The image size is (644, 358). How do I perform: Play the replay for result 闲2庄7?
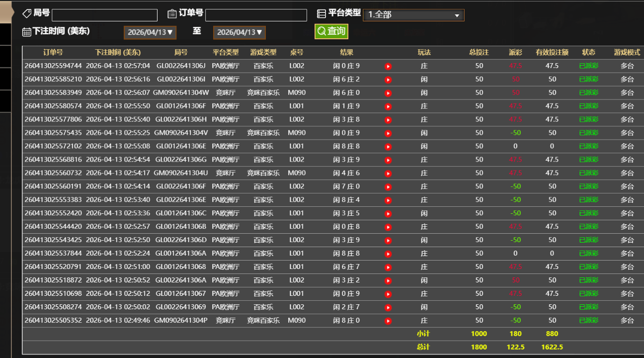(x=388, y=307)
